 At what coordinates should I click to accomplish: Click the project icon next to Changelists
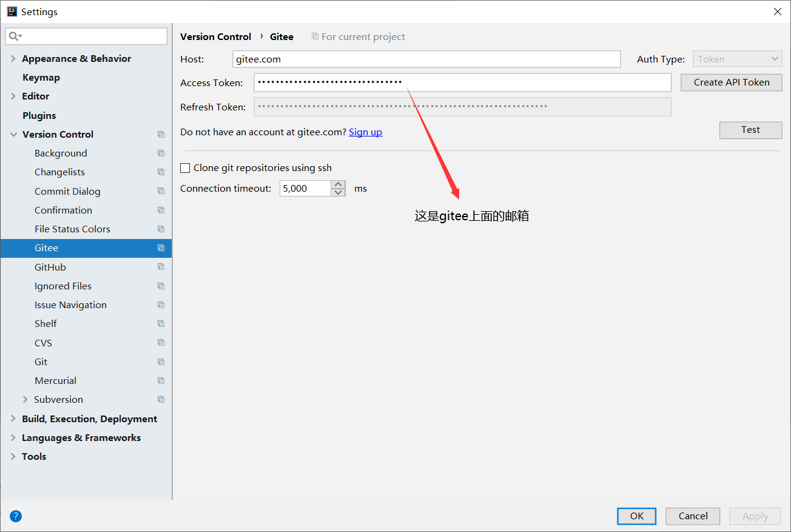(161, 172)
